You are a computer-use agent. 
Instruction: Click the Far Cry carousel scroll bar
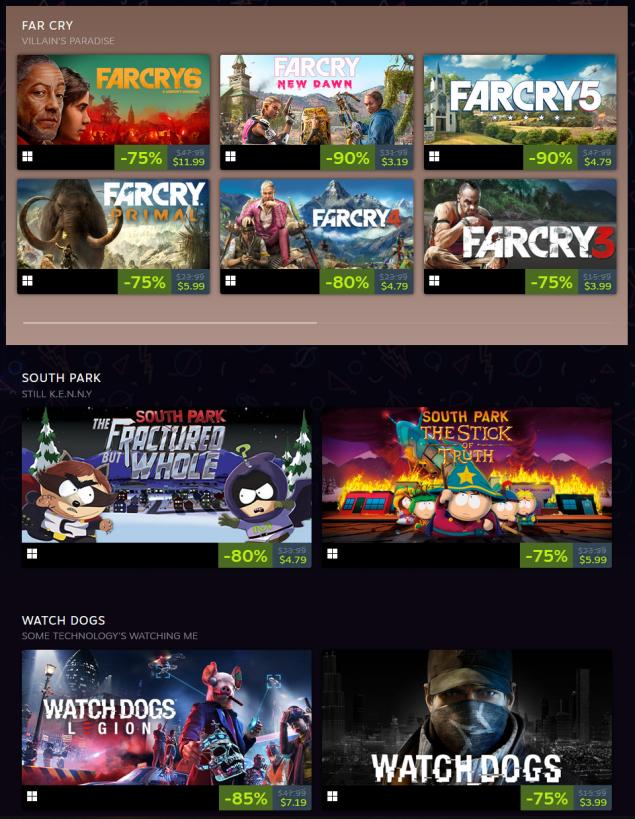[x=170, y=323]
